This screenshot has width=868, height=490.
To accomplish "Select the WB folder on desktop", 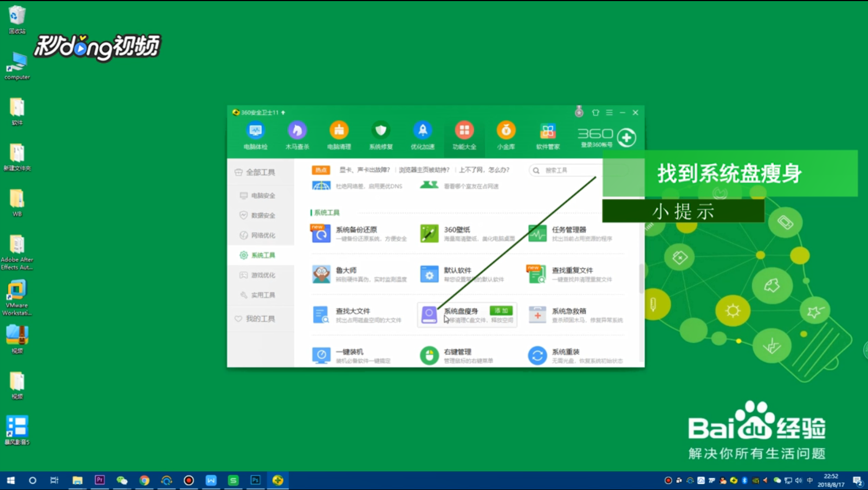I will (x=17, y=203).
